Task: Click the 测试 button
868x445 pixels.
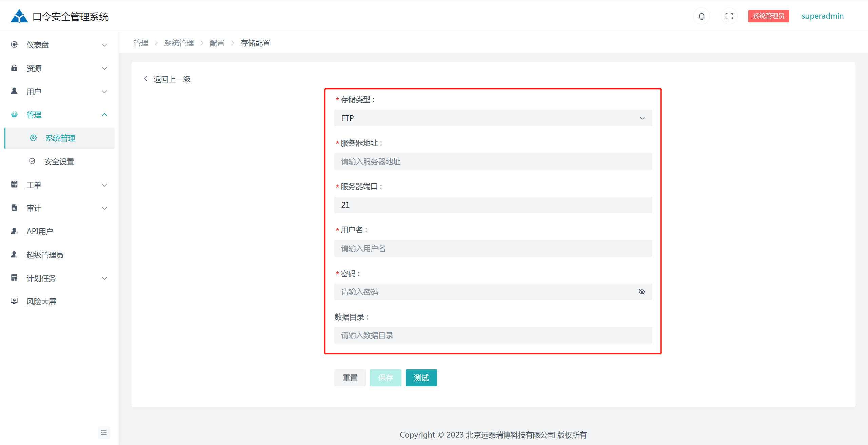Action: (421, 378)
